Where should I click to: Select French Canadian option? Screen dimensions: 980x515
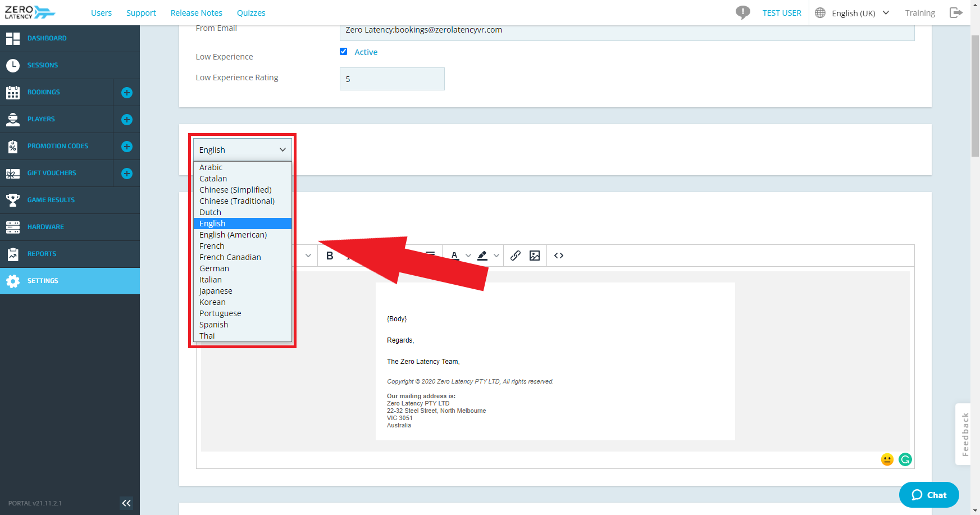tap(243, 257)
